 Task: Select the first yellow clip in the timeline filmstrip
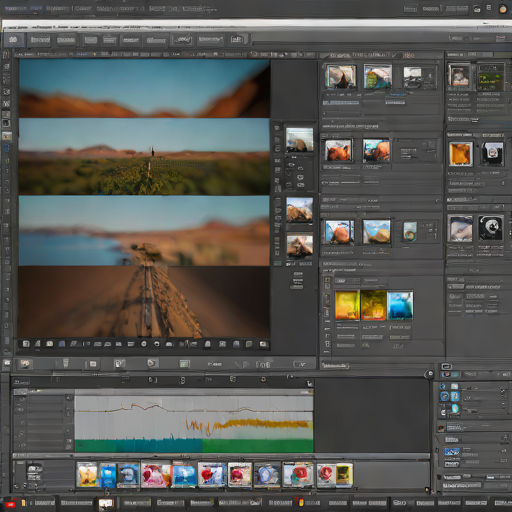pyautogui.click(x=87, y=476)
